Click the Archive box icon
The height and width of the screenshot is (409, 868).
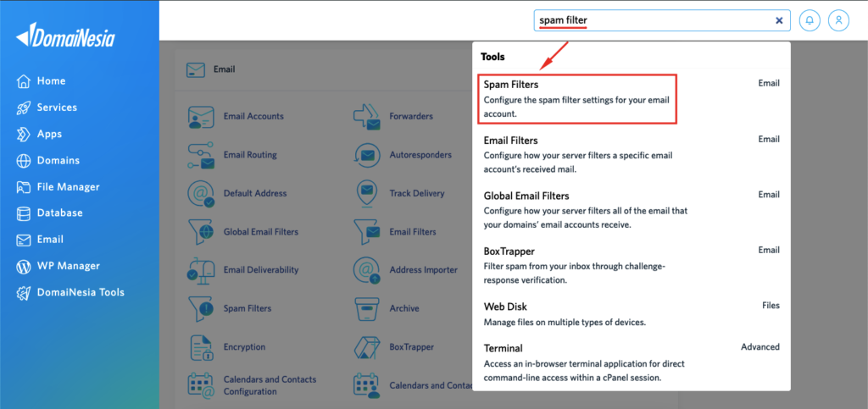(367, 308)
